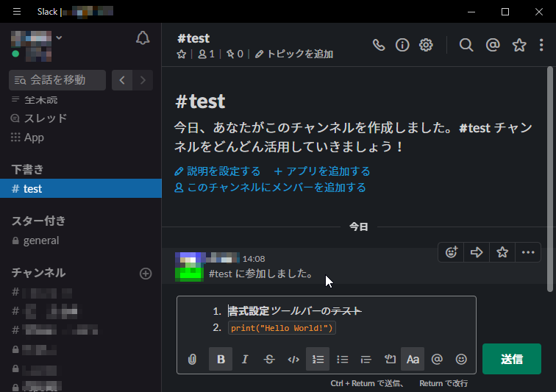
Task: Toggle blockquote formatting button
Action: (x=366, y=359)
